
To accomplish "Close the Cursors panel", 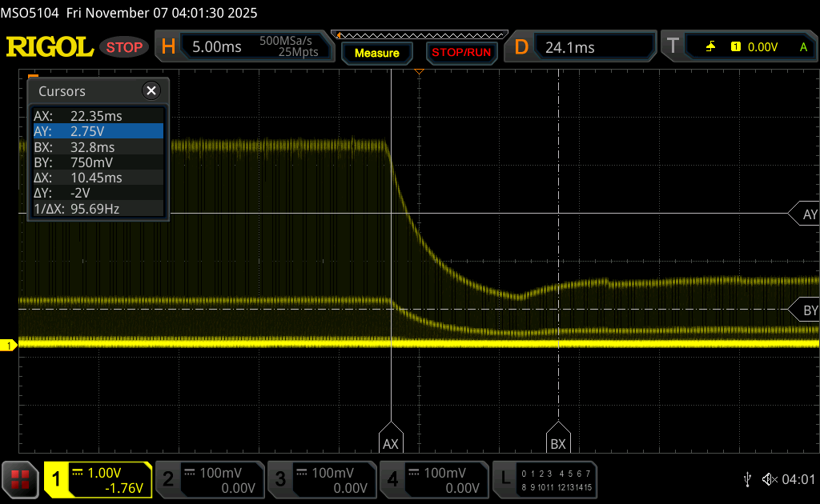I will click(x=151, y=90).
